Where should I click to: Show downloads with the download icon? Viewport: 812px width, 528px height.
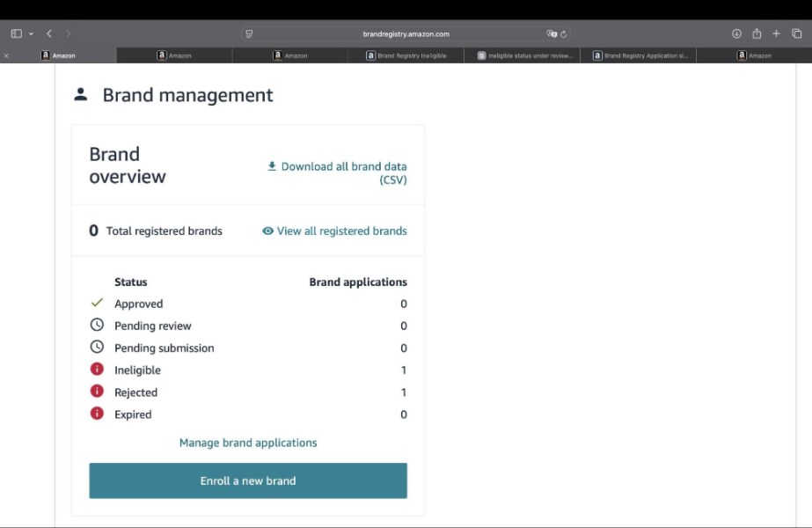736,33
